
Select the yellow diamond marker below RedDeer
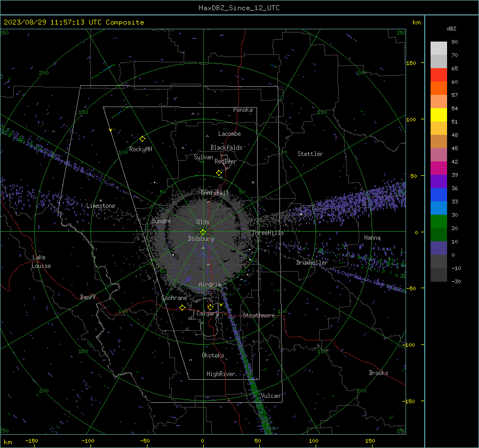pos(219,173)
